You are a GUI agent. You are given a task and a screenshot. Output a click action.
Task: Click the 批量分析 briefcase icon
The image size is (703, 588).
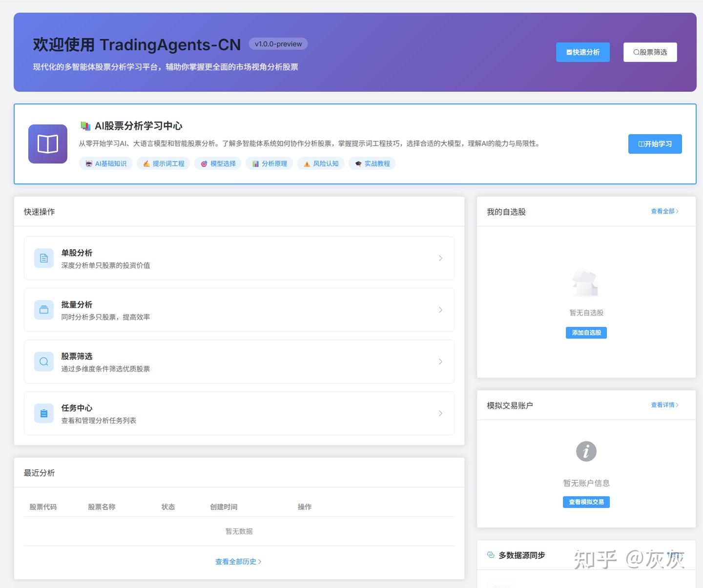(43, 310)
